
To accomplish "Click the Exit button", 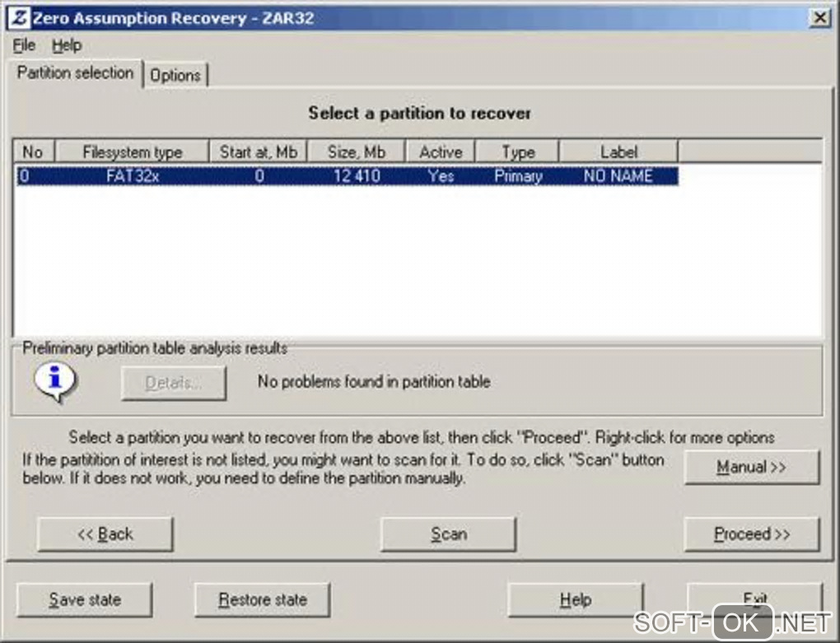I will (754, 599).
